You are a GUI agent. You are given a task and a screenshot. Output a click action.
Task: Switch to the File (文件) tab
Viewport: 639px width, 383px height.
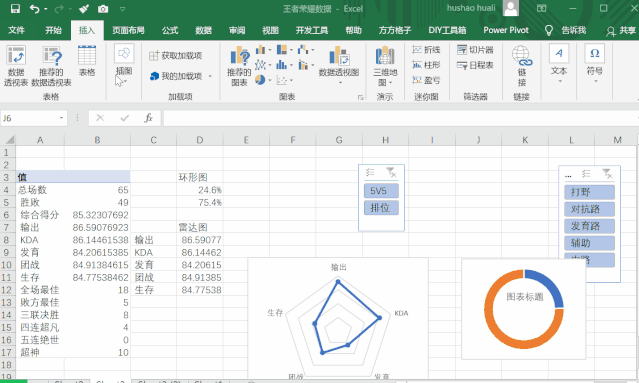click(x=16, y=30)
